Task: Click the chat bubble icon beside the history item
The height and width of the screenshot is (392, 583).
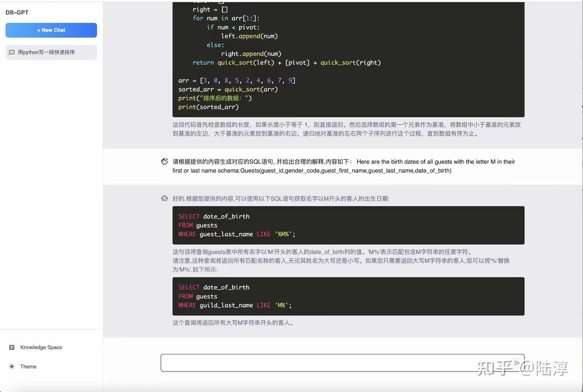Action: [12, 52]
